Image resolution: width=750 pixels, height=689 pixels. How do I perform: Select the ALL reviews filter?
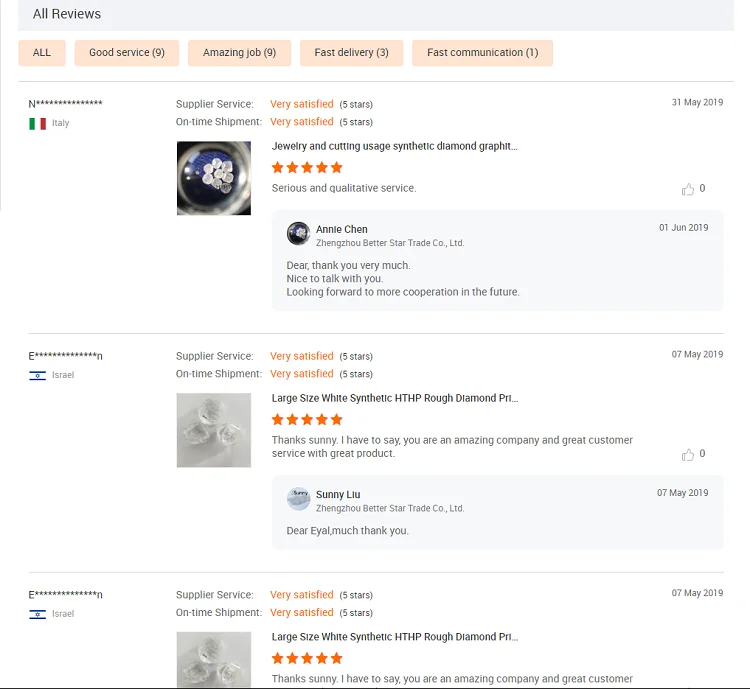click(42, 53)
